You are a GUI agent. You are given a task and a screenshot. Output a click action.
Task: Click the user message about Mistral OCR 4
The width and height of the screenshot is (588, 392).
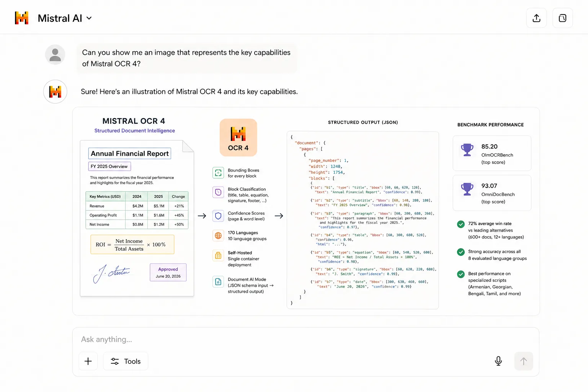coord(186,58)
